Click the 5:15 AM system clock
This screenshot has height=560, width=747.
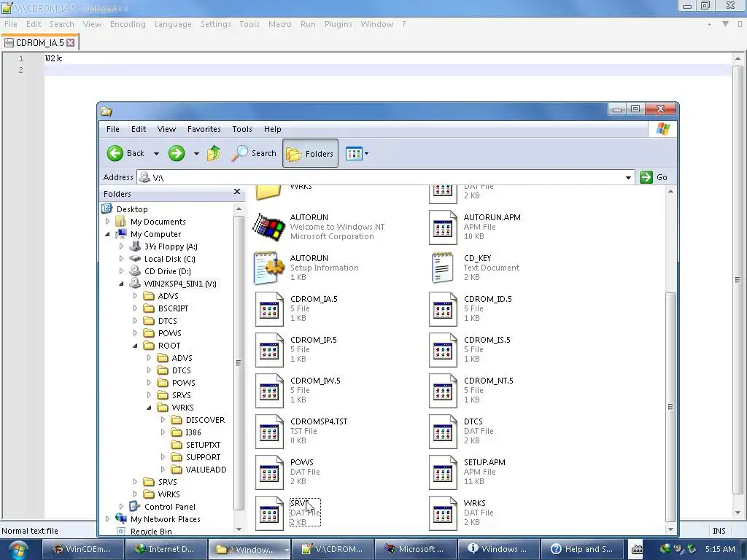(720, 549)
